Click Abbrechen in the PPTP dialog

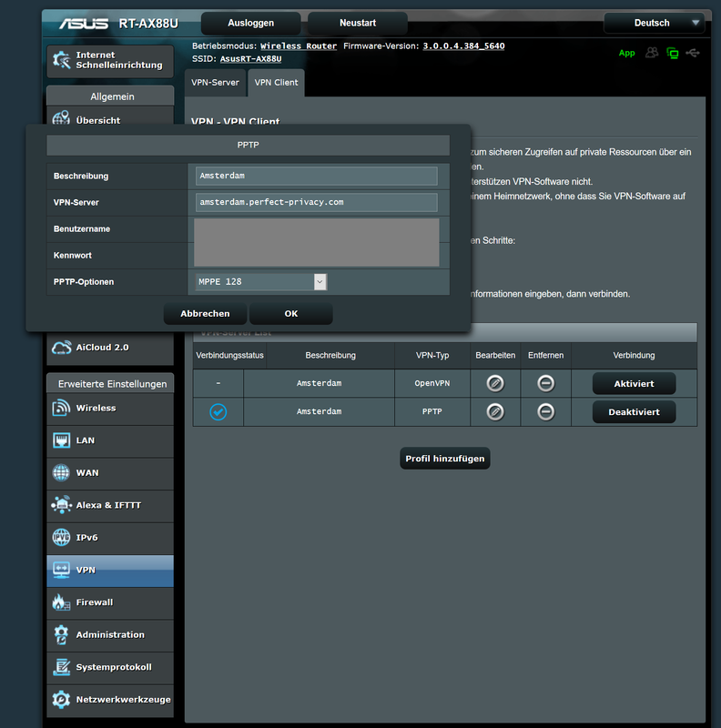(x=206, y=314)
